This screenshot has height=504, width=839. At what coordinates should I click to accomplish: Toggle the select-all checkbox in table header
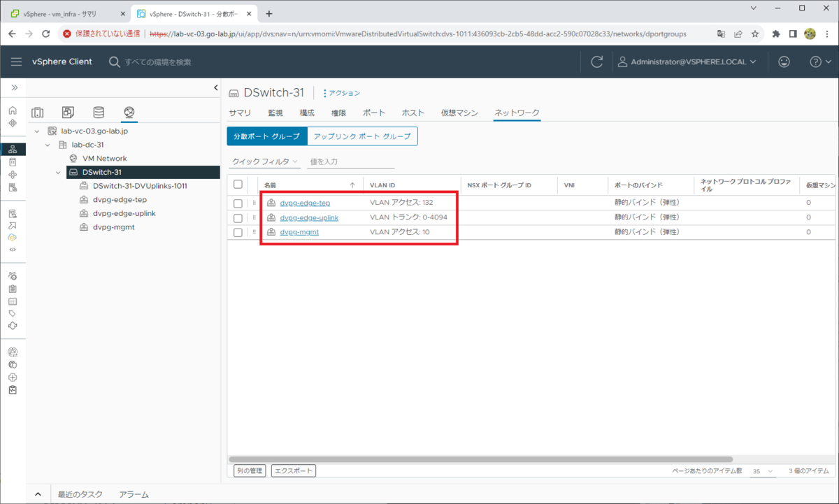point(238,185)
